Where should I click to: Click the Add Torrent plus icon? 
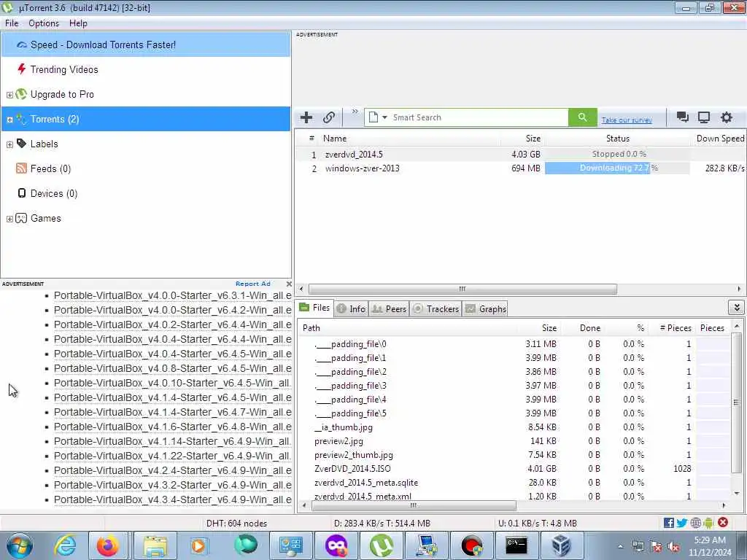tap(306, 117)
